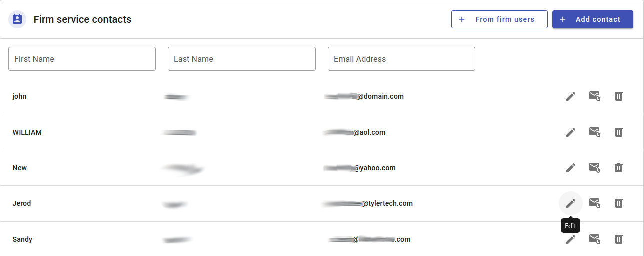Image resolution: width=644 pixels, height=256 pixels.
Task: Click the From firm users button
Action: pos(499,19)
